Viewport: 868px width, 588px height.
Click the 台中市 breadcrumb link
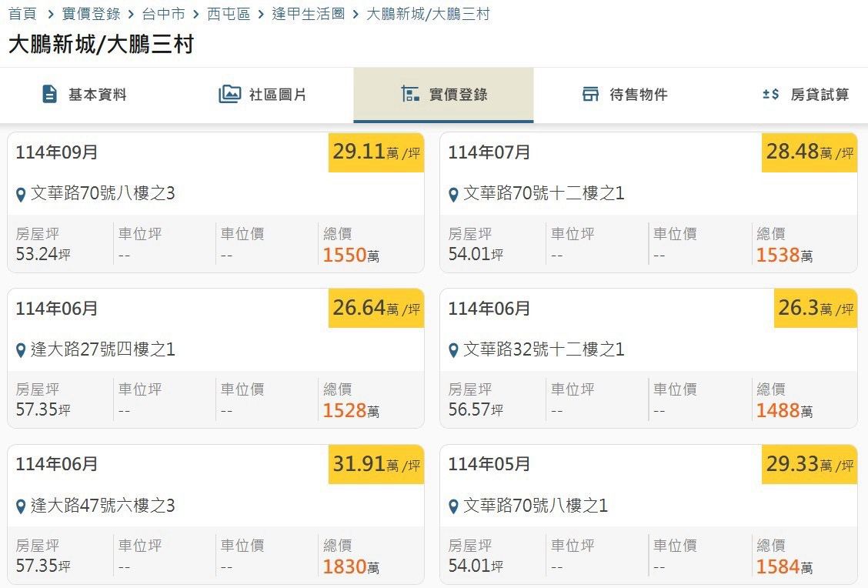coord(163,14)
